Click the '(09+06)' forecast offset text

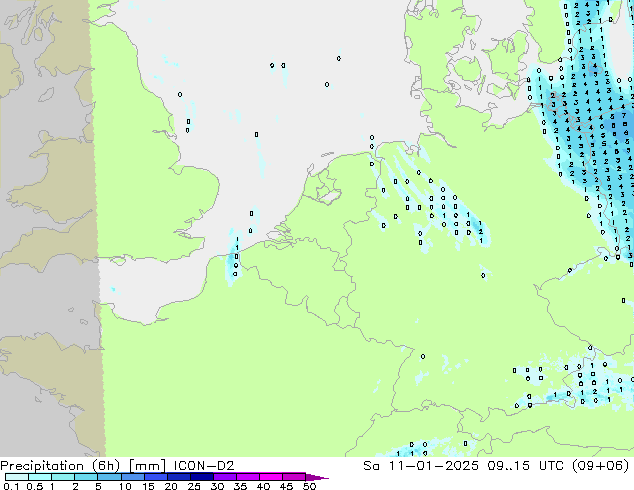coord(602,466)
